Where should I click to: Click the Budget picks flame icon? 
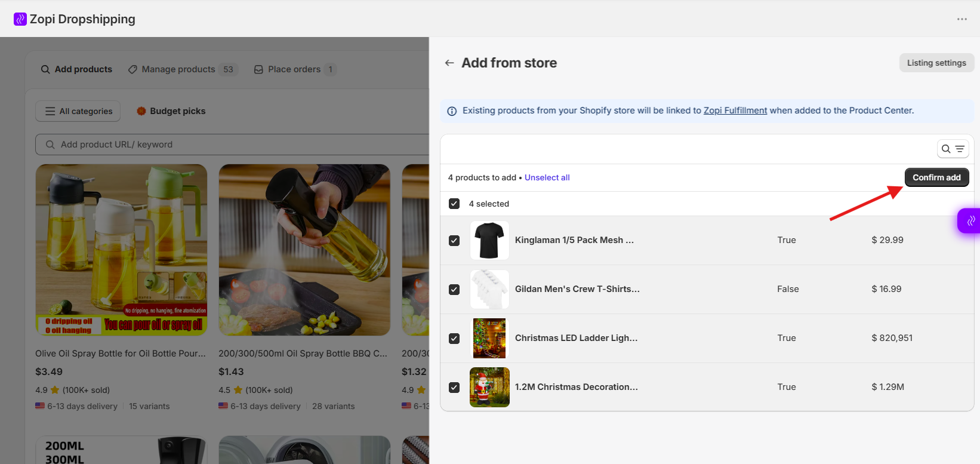point(141,111)
